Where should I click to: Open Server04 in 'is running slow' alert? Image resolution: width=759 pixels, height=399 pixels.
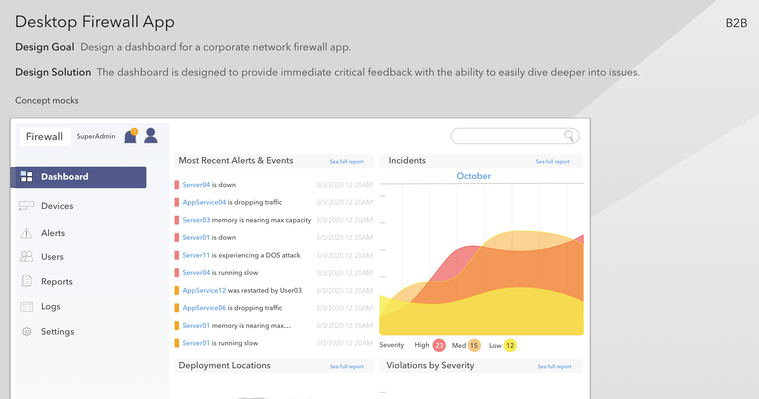coord(196,273)
